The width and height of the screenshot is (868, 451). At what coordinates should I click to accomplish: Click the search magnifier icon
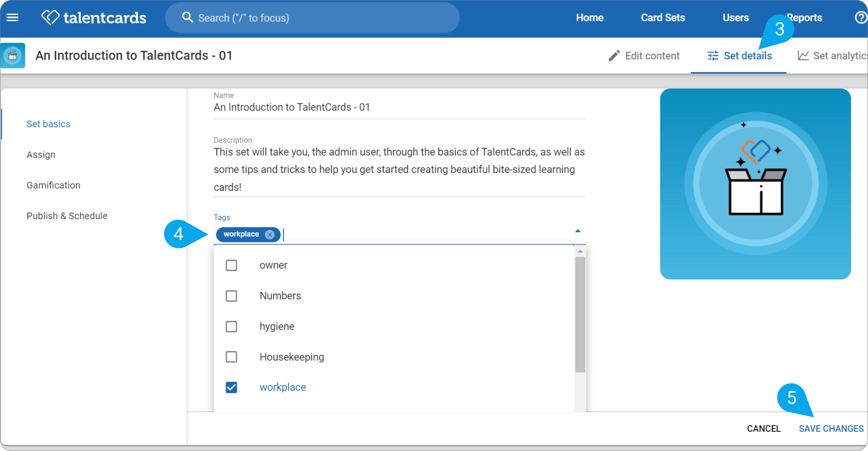coord(187,17)
